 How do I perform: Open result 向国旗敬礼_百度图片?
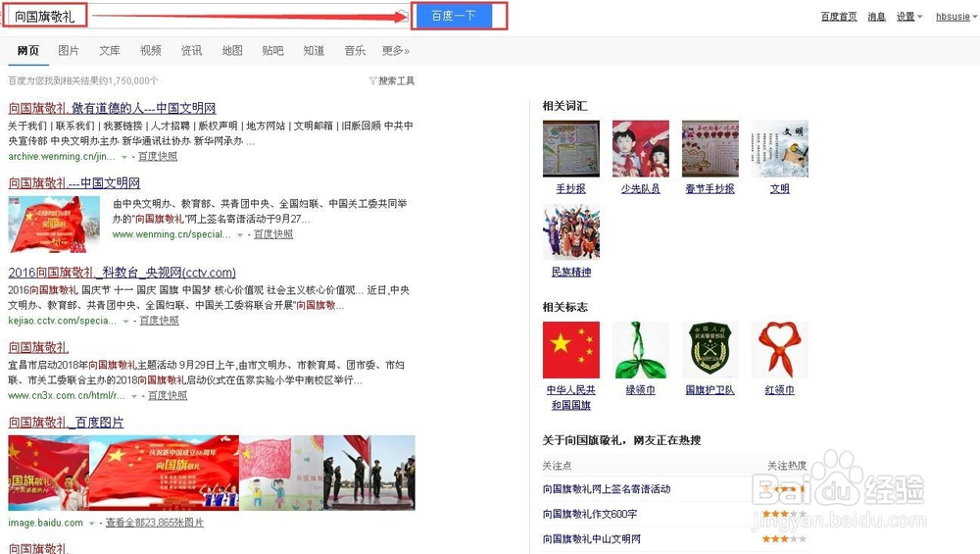66,423
